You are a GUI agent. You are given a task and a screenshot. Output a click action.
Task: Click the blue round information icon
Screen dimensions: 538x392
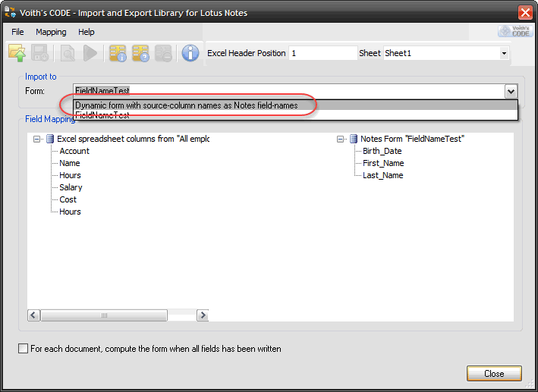point(190,53)
